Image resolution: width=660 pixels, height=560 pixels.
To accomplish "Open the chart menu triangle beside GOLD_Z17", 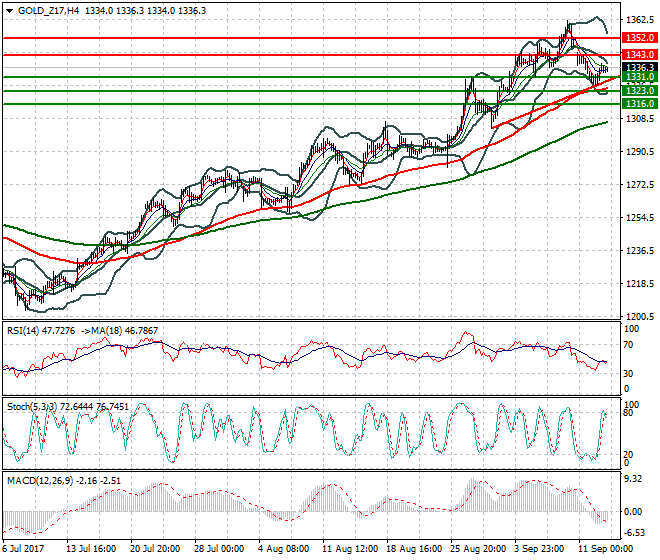I will [10, 11].
